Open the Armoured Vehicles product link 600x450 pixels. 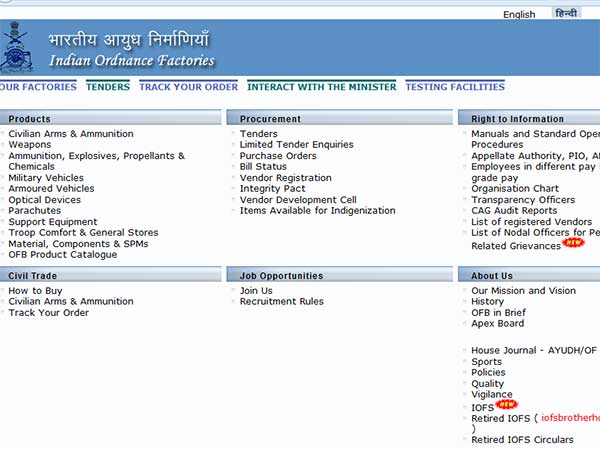pos(51,189)
